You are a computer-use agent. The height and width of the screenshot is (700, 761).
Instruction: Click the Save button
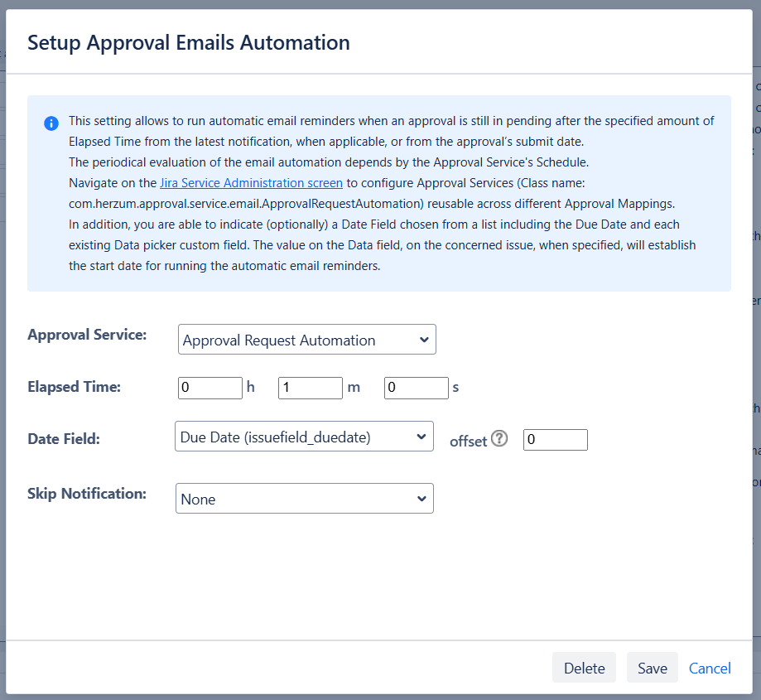point(652,668)
